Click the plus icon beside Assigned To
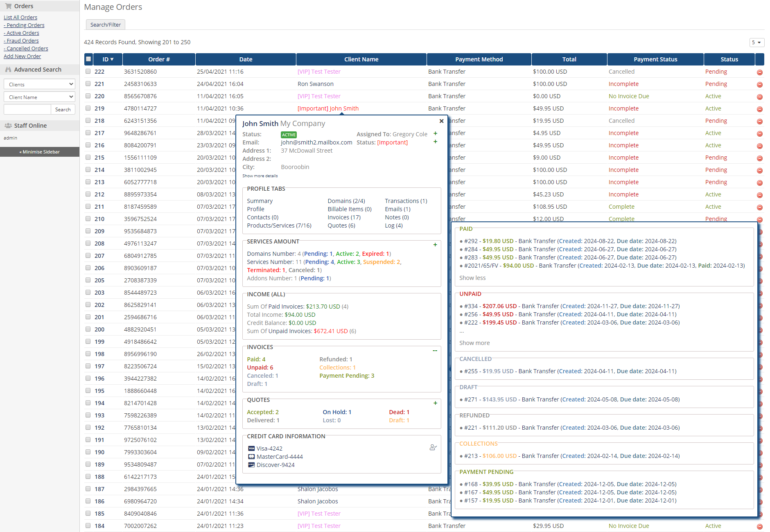Screen dimensions: 770x532 point(435,133)
